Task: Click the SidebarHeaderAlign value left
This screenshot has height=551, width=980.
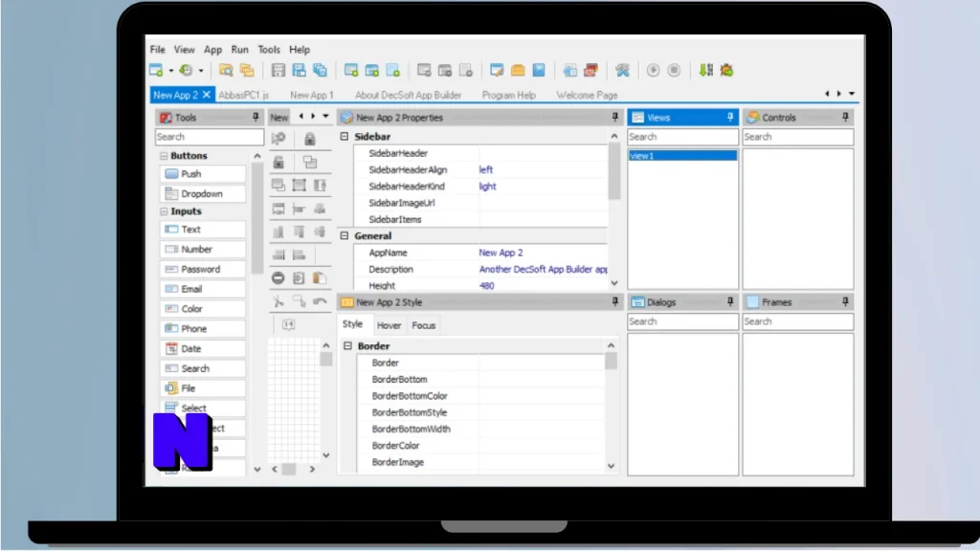Action: [x=485, y=169]
